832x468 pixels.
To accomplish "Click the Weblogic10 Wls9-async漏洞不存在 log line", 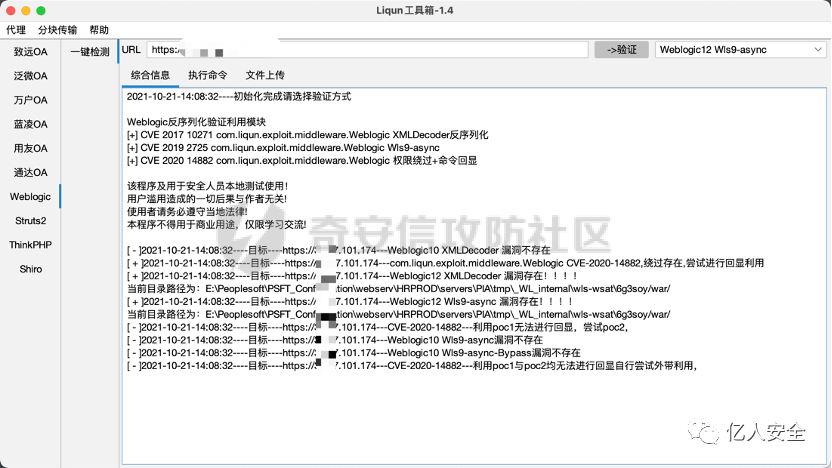I will (x=335, y=340).
